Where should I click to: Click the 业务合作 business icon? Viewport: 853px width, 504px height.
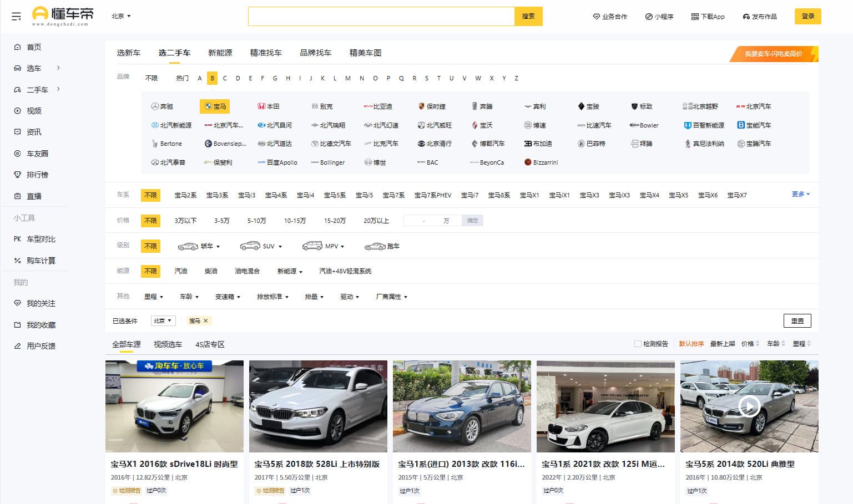pos(597,17)
